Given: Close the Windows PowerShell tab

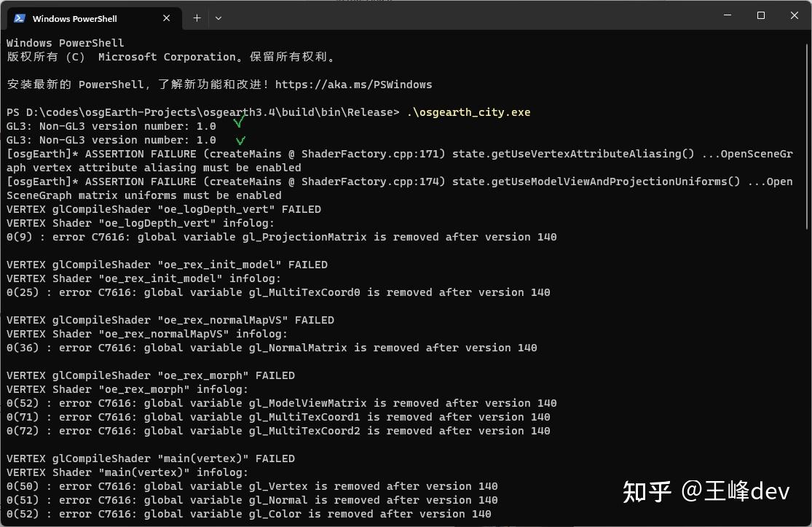Looking at the screenshot, I should coord(166,18).
